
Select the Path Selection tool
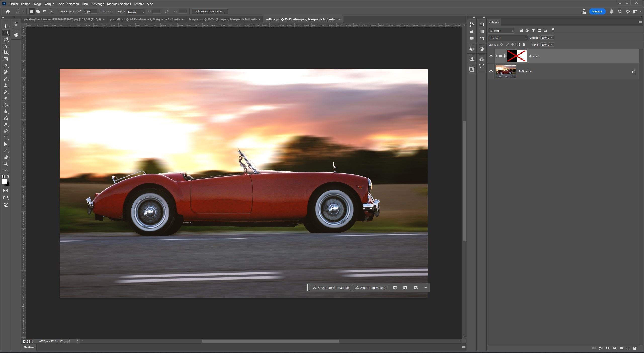6,144
